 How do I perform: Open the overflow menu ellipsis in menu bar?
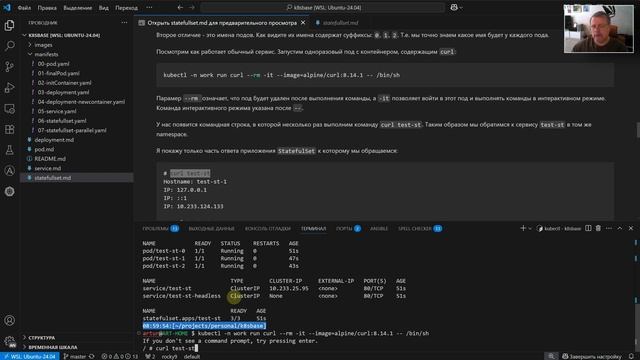coord(149,7)
